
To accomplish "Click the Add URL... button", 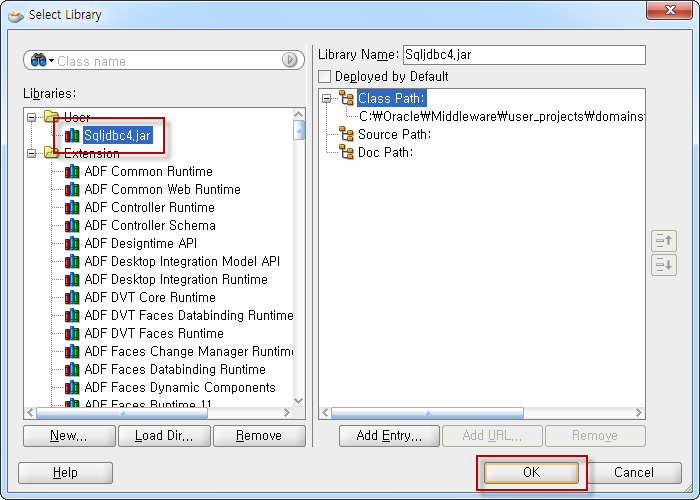I will pyautogui.click(x=492, y=436).
